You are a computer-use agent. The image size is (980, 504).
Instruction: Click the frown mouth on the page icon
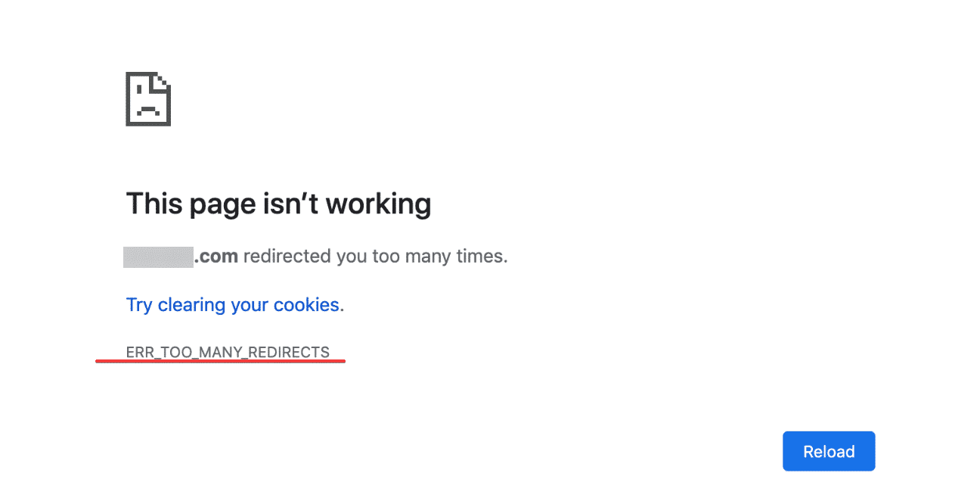click(x=147, y=110)
